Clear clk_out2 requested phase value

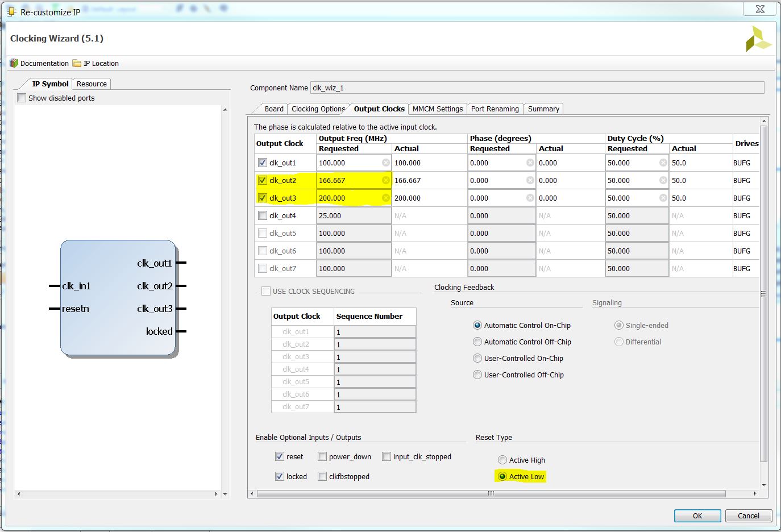(x=530, y=180)
